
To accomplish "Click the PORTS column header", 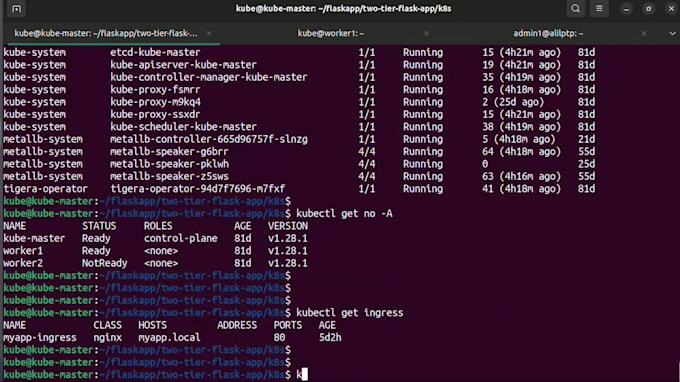I will coord(288,325).
